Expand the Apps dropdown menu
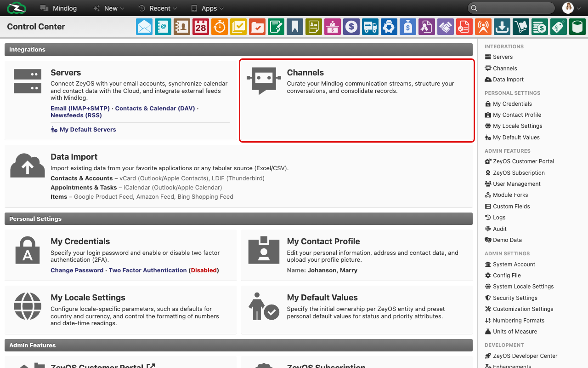The image size is (588, 368). (x=207, y=8)
